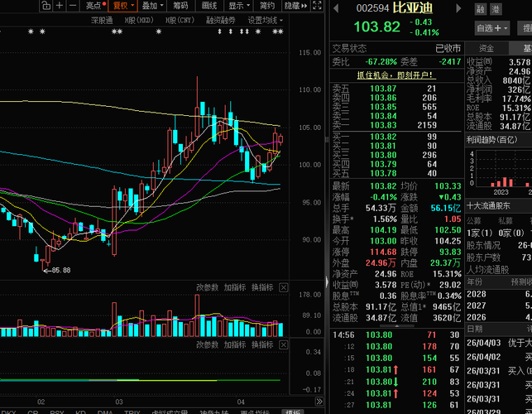Activate the 画线 drawing tool
The image size is (532, 414).
pos(209,6)
